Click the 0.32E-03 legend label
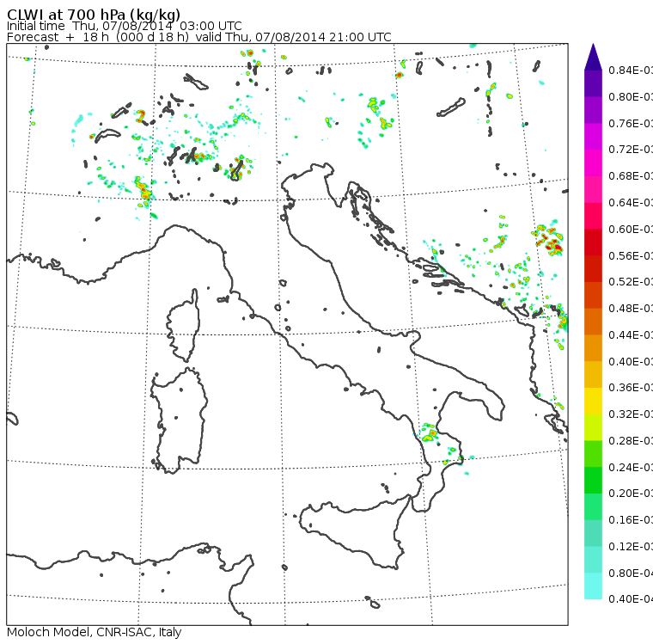The image size is (653, 644). tap(631, 414)
